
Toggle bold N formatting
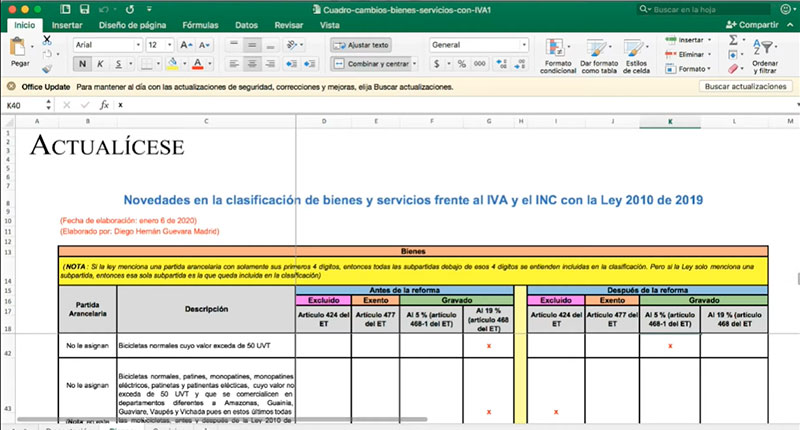(x=82, y=64)
